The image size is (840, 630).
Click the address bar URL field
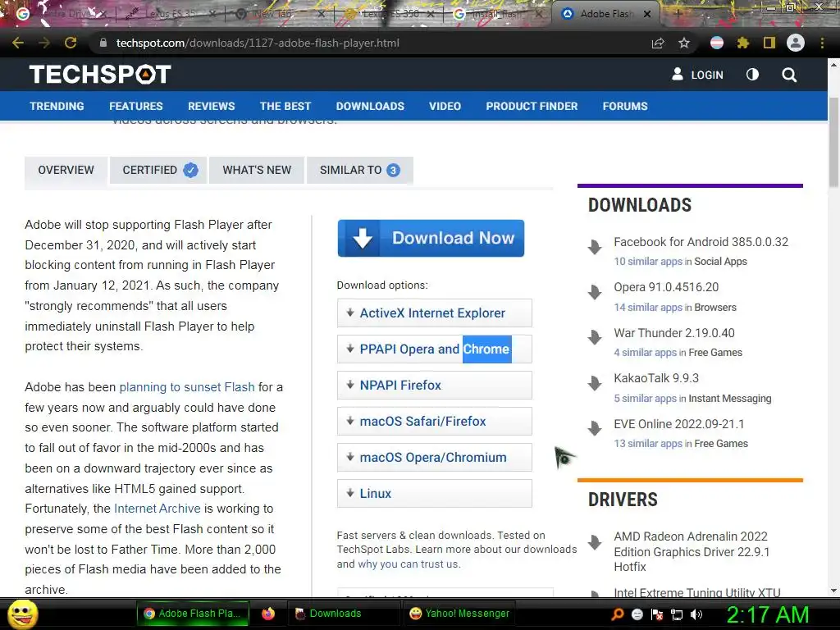[370, 43]
